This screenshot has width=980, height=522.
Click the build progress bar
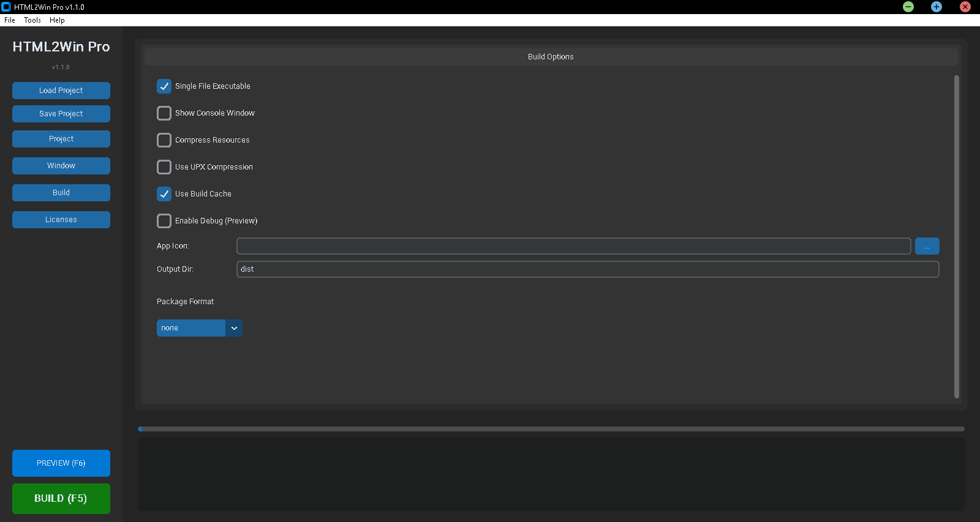(551, 429)
